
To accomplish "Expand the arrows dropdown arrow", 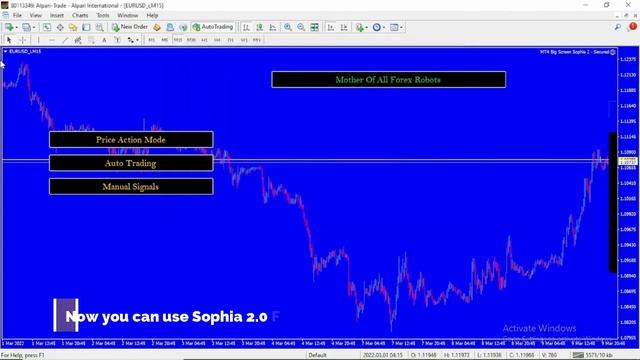I will pos(138,40).
